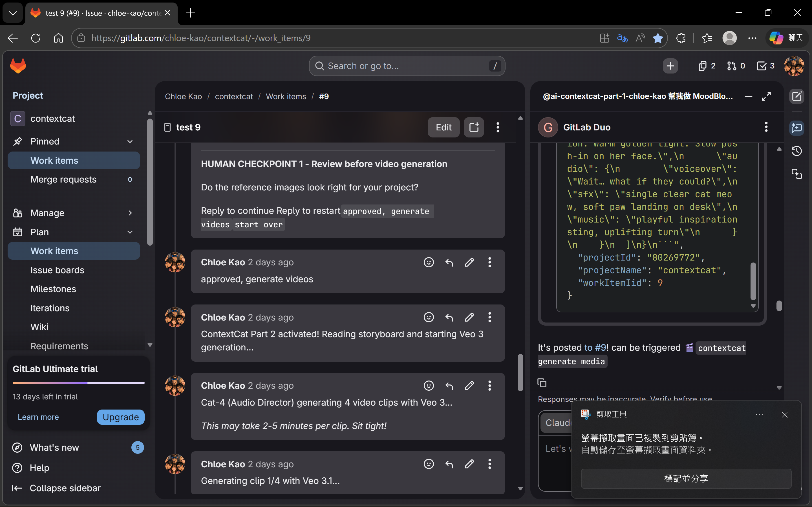
Task: Open Issue boards in the Plan menu
Action: coord(58,270)
